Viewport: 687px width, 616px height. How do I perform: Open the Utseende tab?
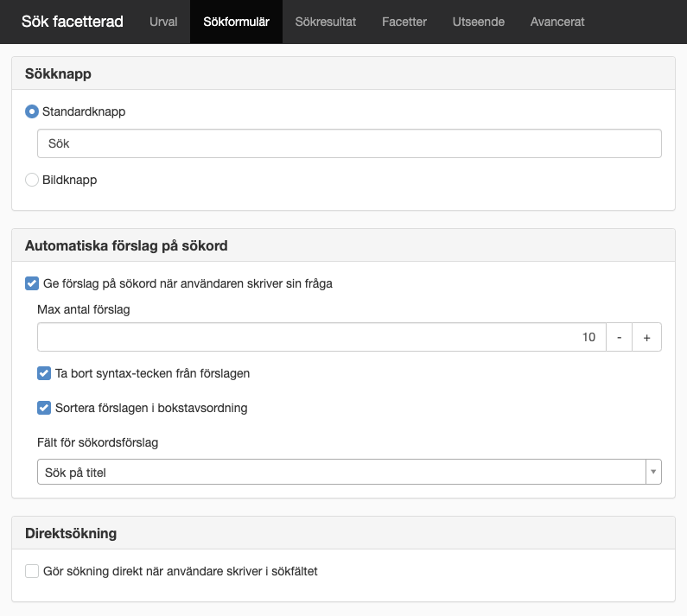[x=479, y=22]
